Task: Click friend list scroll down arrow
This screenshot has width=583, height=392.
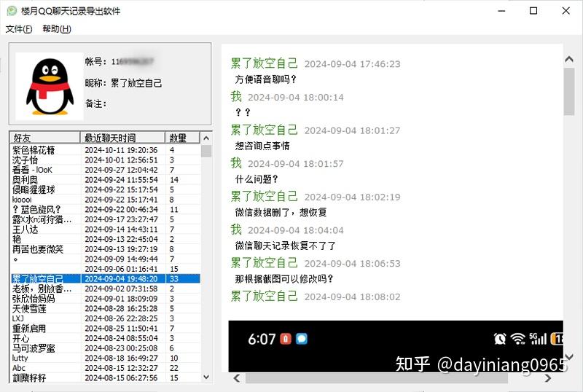Action: (206, 377)
